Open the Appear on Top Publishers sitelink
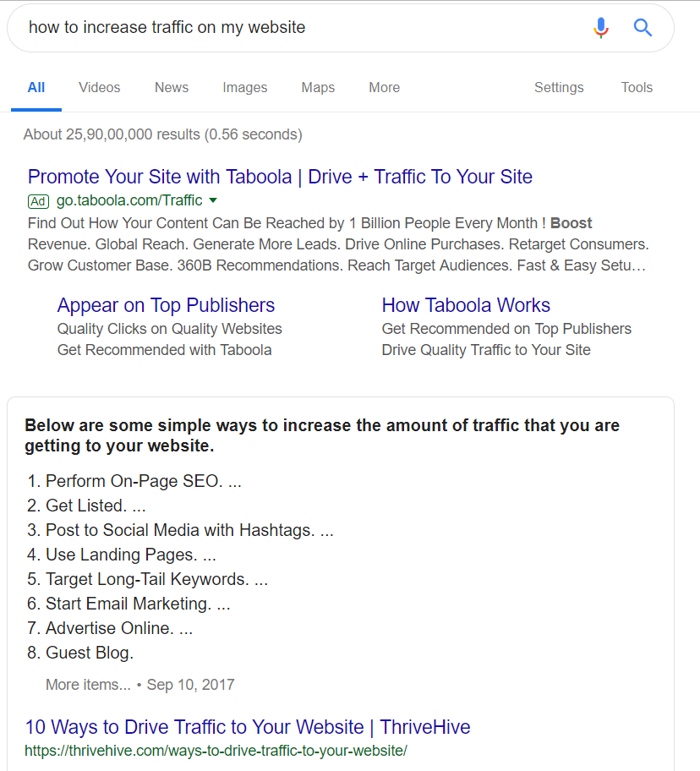700x771 pixels. click(166, 305)
